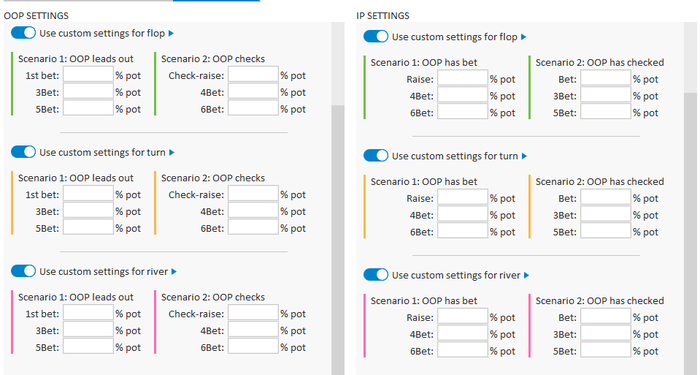Expand OOP turn settings blue arrow
Image resolution: width=700 pixels, height=375 pixels.
(172, 153)
